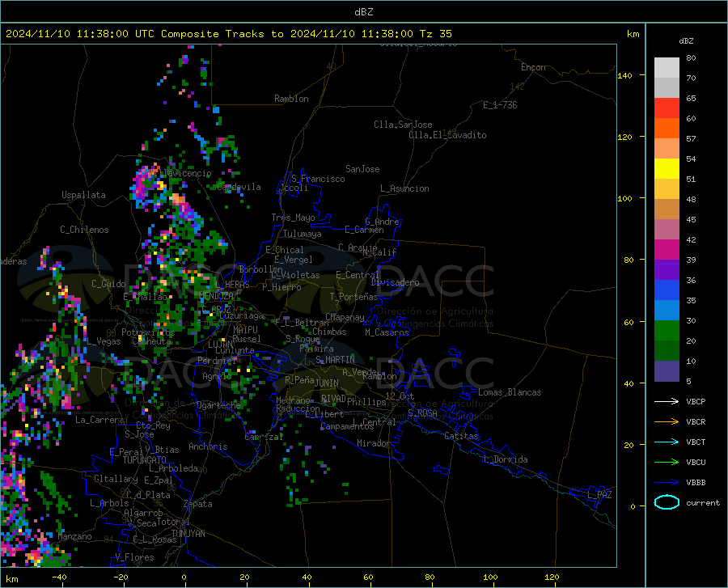The height and width of the screenshot is (588, 728).
Task: Click the 0 km x-axis tick label
Action: [x=184, y=577]
